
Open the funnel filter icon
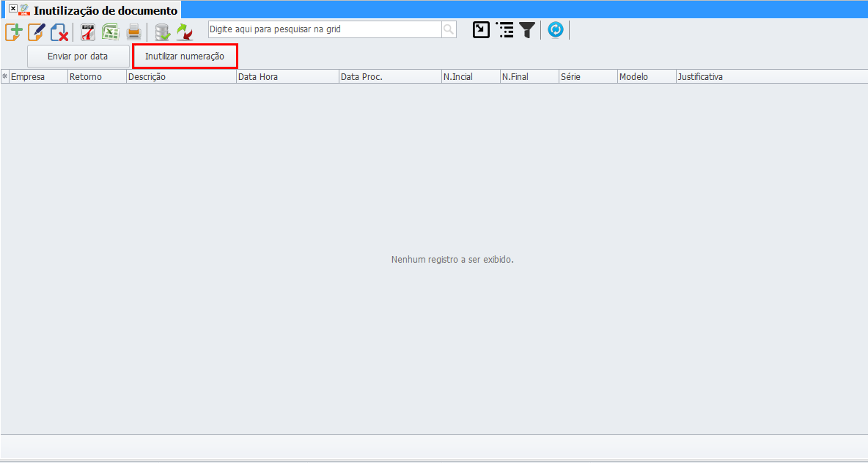coord(527,30)
